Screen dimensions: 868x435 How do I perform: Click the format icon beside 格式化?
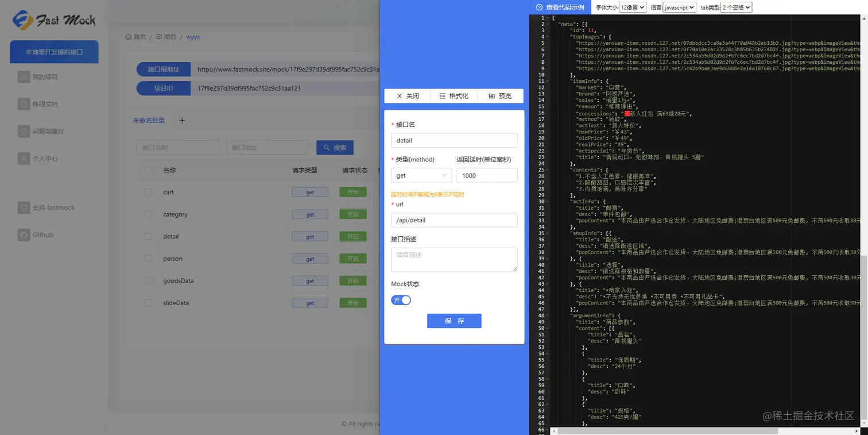click(442, 96)
